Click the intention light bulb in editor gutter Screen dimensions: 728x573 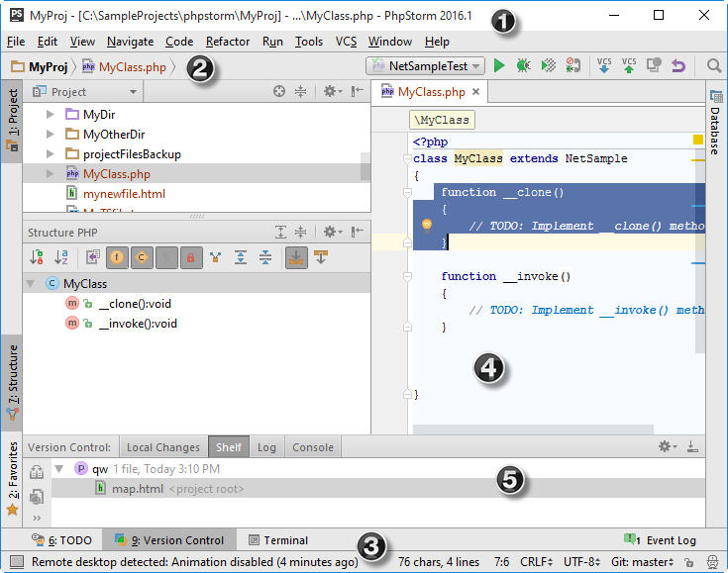[x=427, y=225]
